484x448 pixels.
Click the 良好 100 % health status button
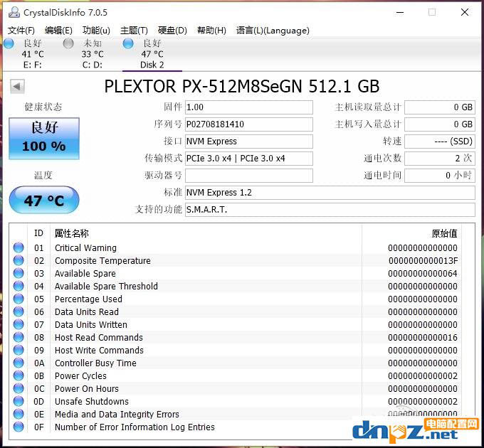44,139
